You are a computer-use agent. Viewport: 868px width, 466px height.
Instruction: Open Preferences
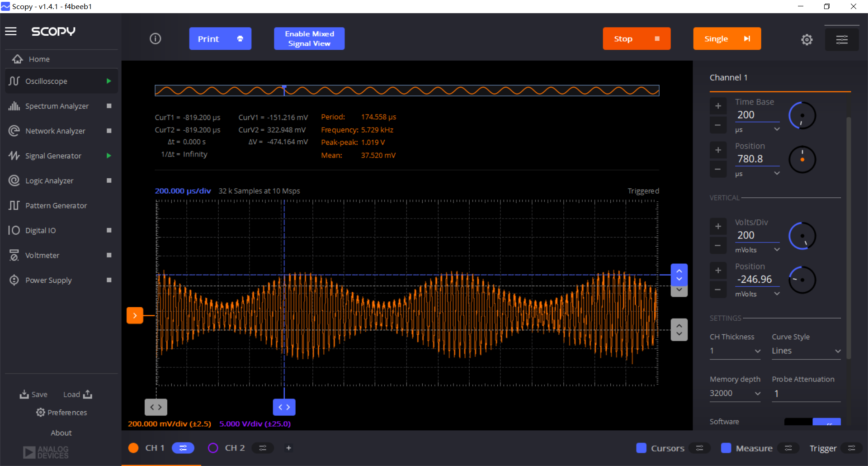61,413
